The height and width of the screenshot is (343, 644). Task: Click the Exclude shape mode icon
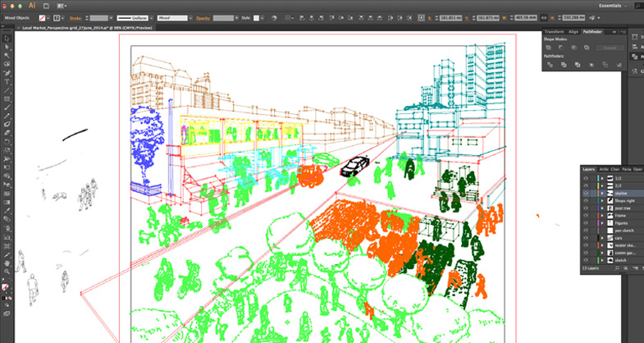click(x=587, y=48)
